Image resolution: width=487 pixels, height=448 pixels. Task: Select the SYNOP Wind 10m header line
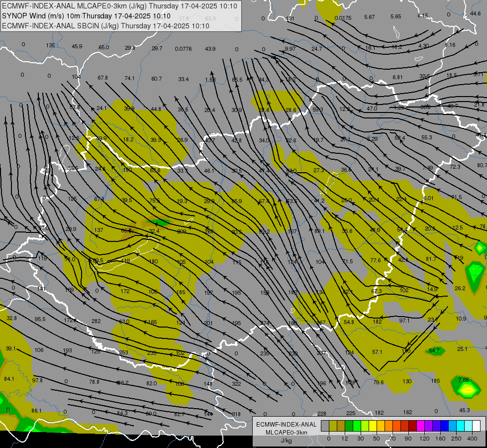(87, 16)
